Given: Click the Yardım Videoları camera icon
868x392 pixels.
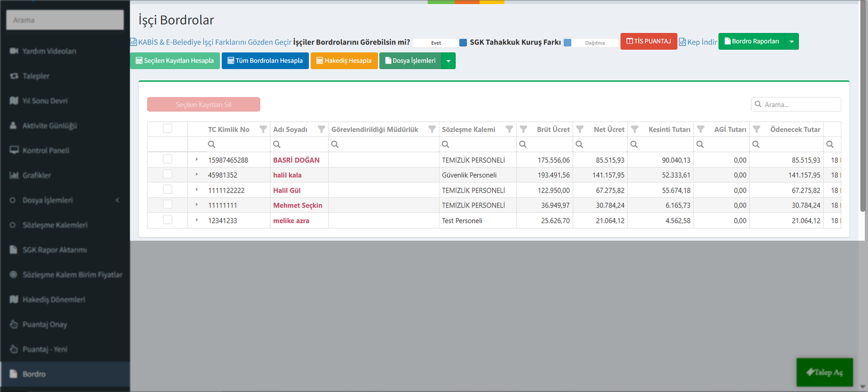Looking at the screenshot, I should pyautogui.click(x=14, y=51).
